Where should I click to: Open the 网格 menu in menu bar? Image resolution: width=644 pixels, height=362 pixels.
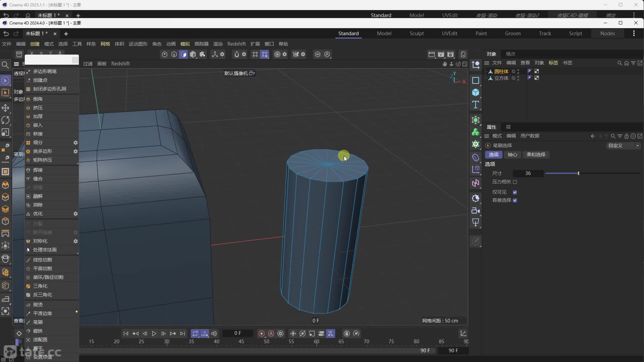coord(105,44)
